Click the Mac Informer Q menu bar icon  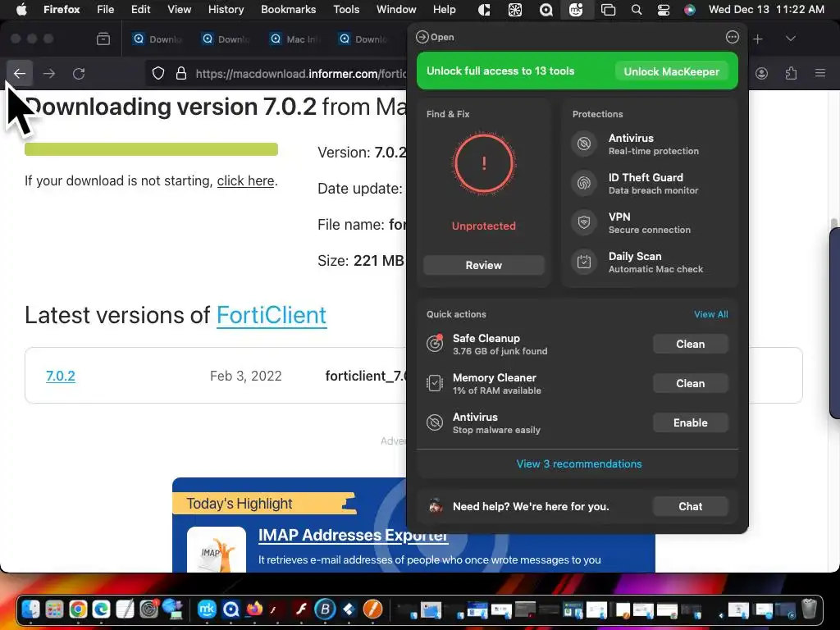coord(546,10)
